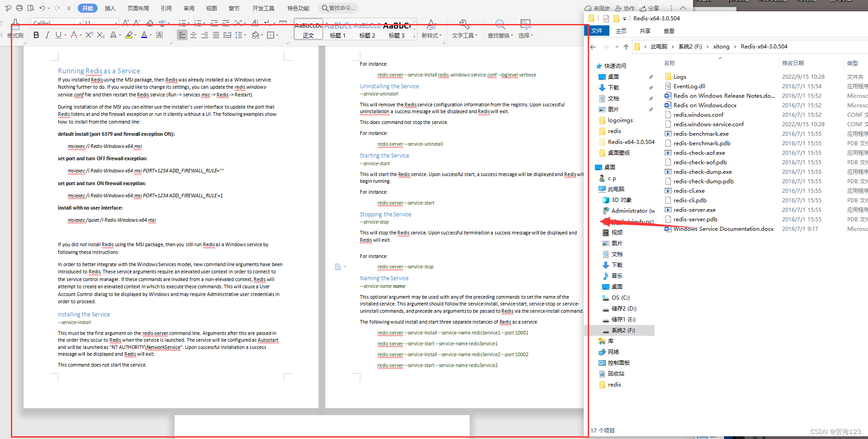Open the Explorer 文件 menu
This screenshot has height=439, width=868.
click(597, 31)
